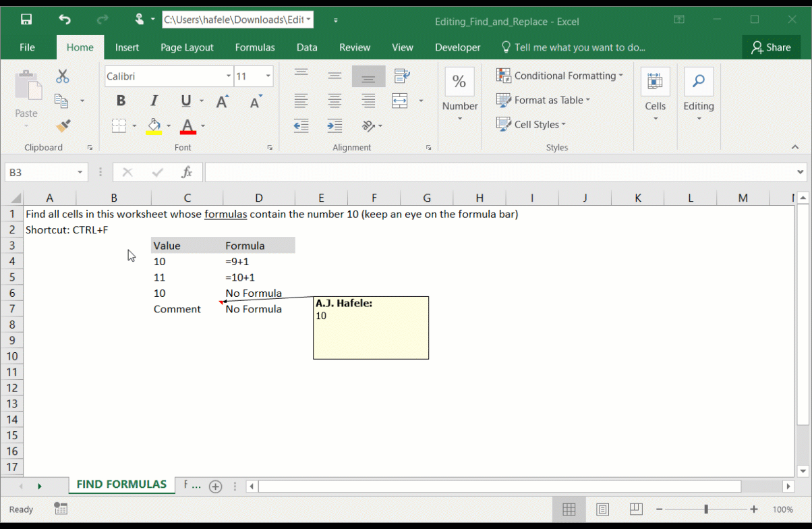Apply red font color
The image size is (812, 529).
point(188,126)
